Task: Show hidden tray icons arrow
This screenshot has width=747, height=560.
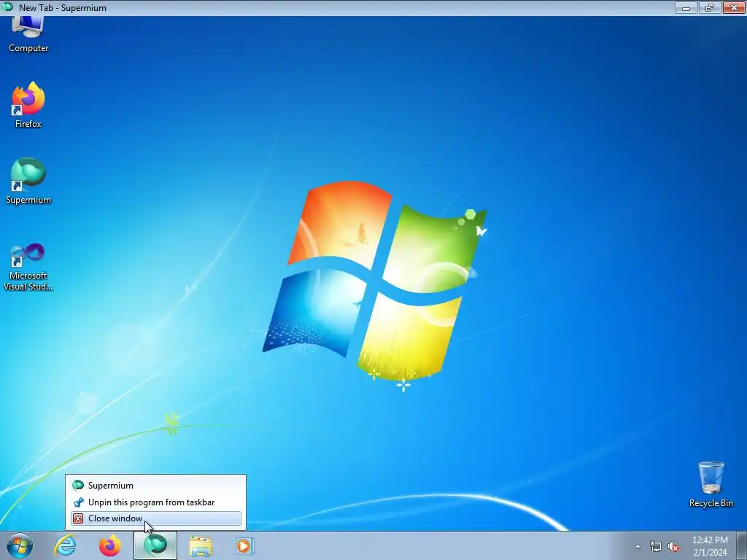Action: (638, 546)
